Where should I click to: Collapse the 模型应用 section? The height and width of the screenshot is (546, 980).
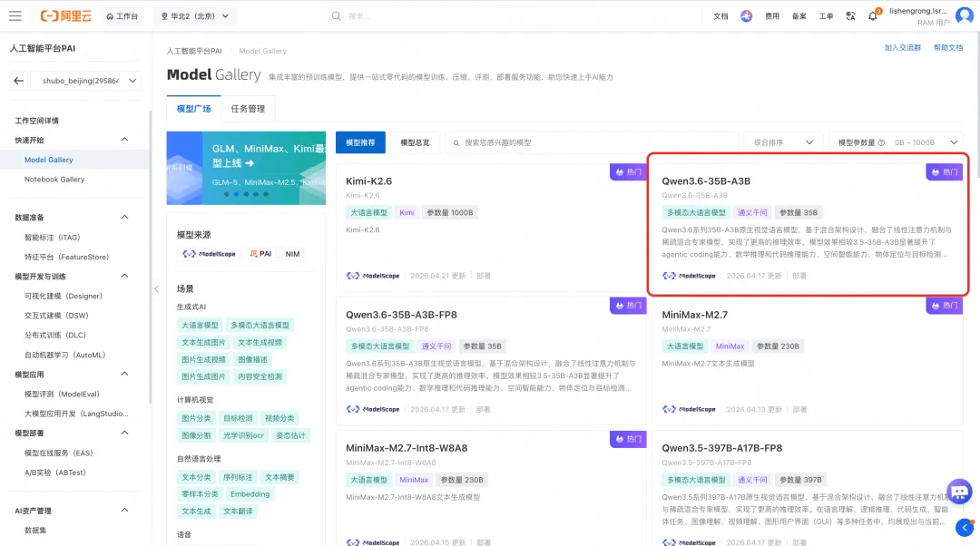[x=124, y=375]
